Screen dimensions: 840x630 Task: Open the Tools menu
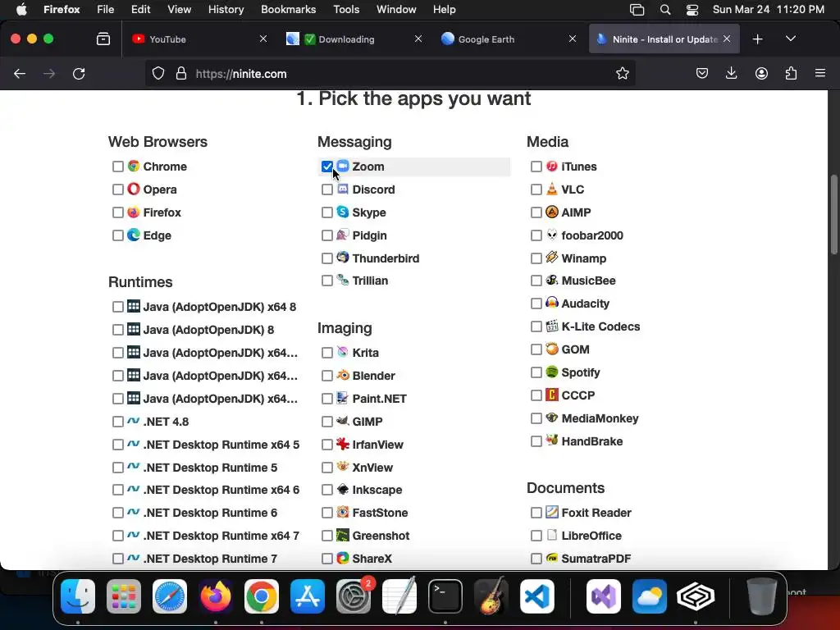(346, 9)
